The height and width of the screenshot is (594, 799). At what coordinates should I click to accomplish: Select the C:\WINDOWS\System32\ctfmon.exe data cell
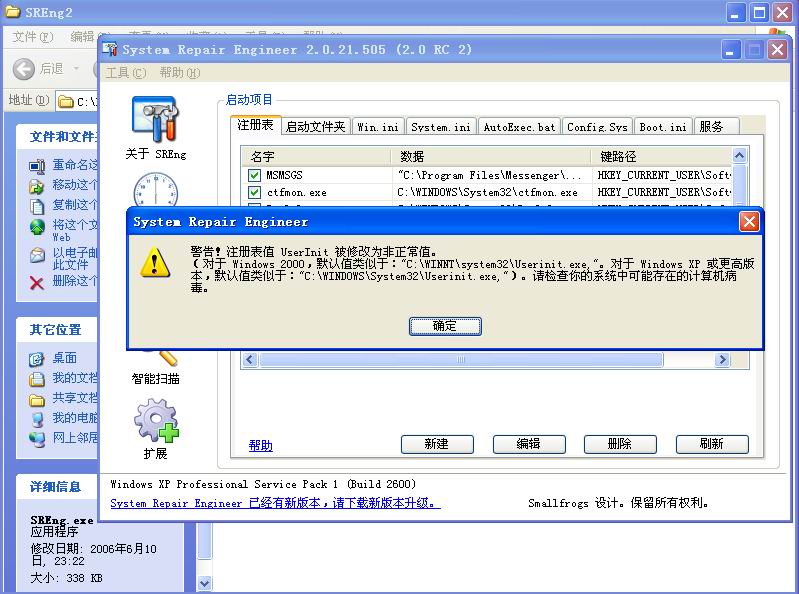click(x=487, y=193)
